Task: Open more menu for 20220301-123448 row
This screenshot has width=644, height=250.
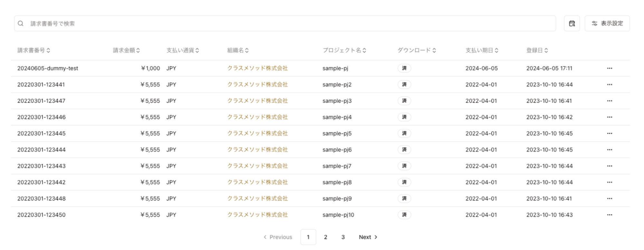Action: pyautogui.click(x=610, y=198)
